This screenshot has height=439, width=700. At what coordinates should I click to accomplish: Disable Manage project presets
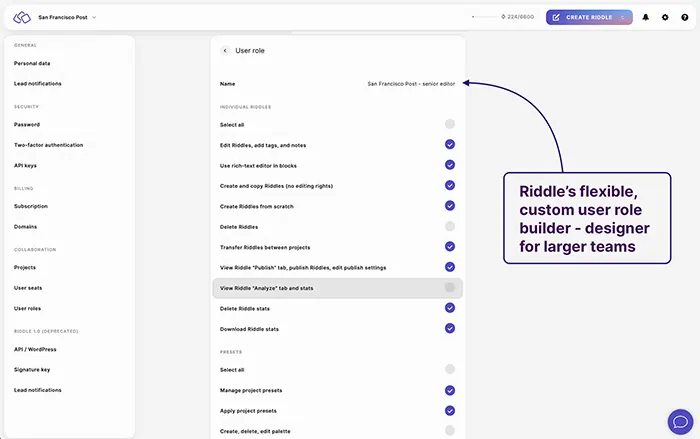[x=450, y=390]
